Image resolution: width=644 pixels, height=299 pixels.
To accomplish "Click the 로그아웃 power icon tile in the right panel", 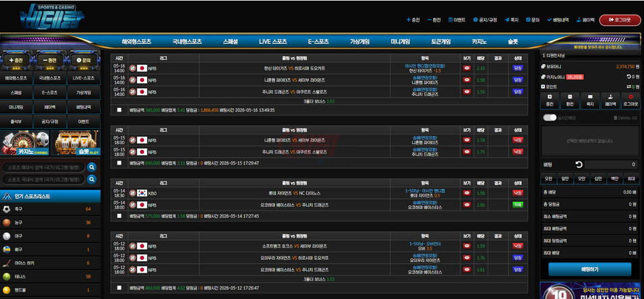I will point(630,100).
